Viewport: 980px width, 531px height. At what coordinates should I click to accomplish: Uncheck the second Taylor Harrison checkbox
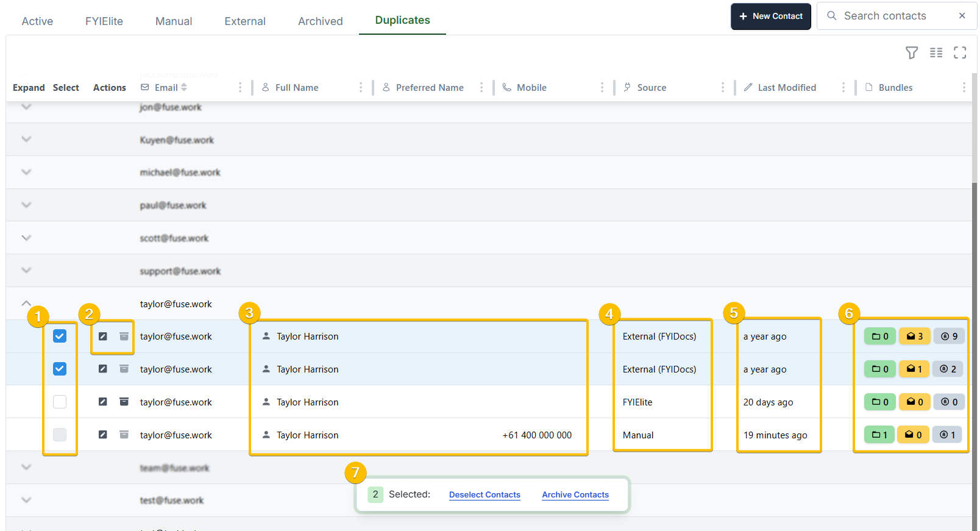coord(60,369)
